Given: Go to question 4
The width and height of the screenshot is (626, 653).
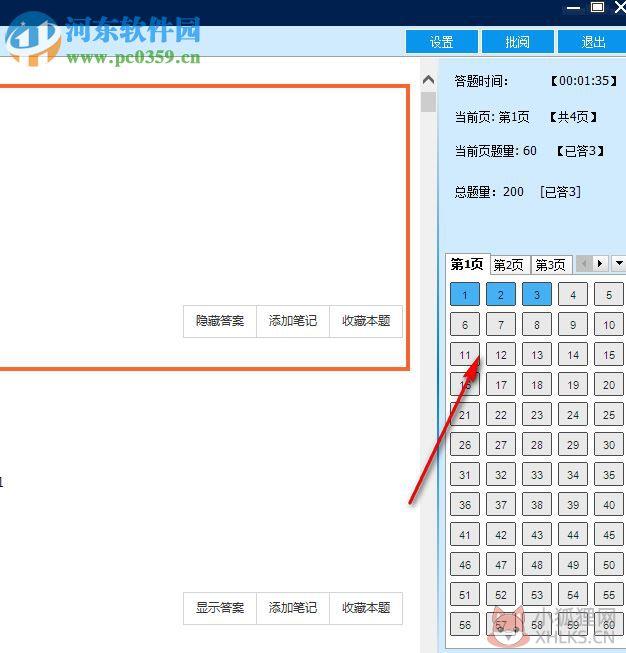Looking at the screenshot, I should pos(573,295).
